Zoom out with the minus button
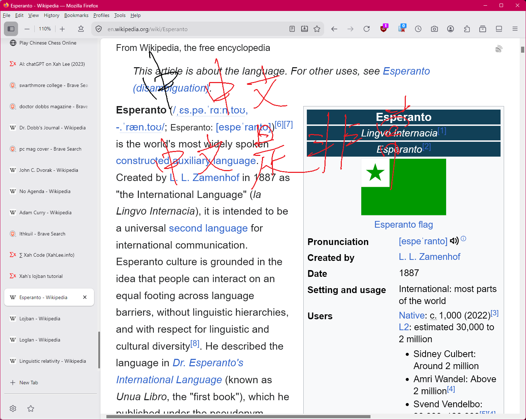The image size is (526, 420). click(27, 29)
